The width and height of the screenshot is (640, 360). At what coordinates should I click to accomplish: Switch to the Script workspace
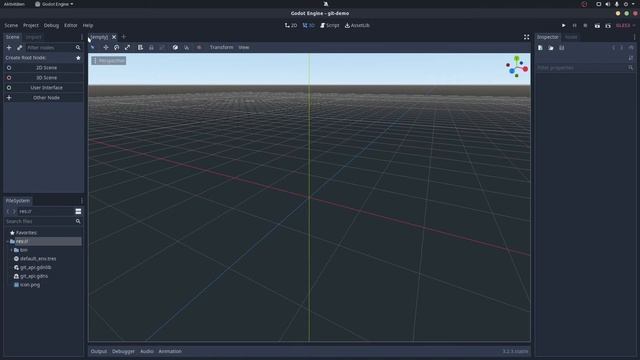pos(330,25)
